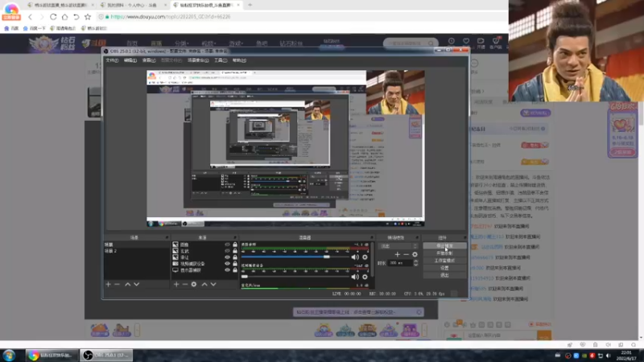This screenshot has width=644, height=362.
Task: Open the 帮助 menu in OBS
Action: [x=239, y=60]
